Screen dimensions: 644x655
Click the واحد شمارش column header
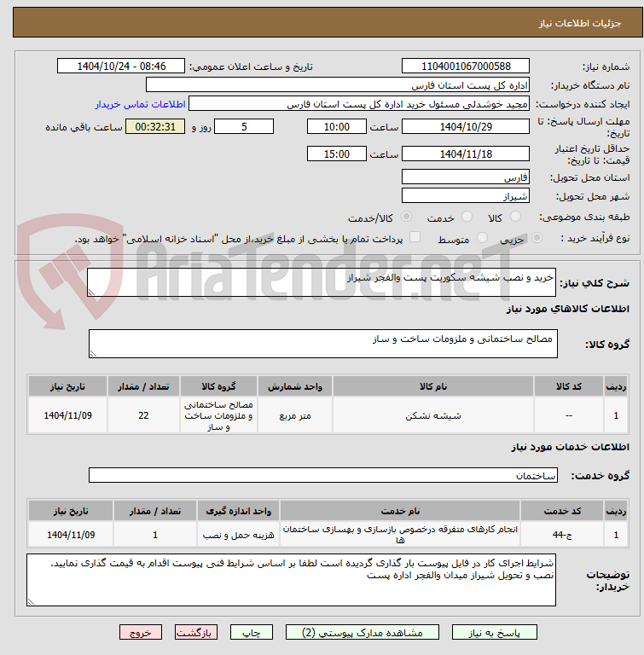[295, 386]
